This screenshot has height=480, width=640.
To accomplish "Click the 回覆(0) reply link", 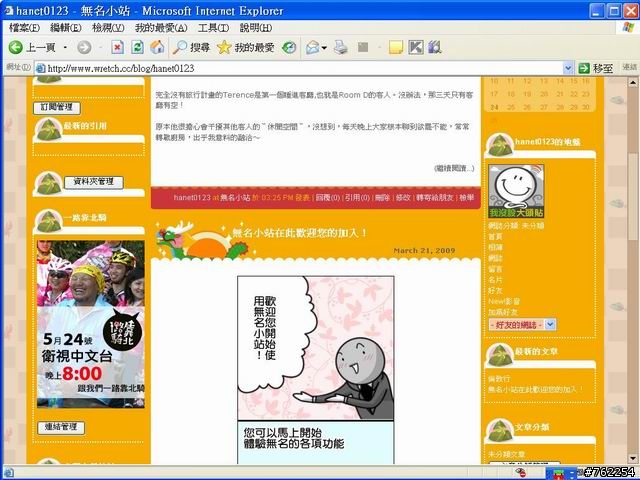I will click(x=328, y=198).
